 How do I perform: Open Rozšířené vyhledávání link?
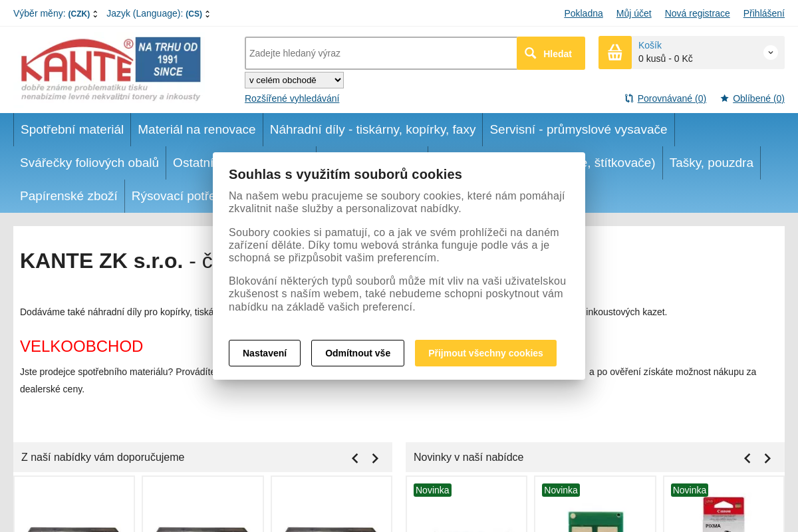[292, 98]
